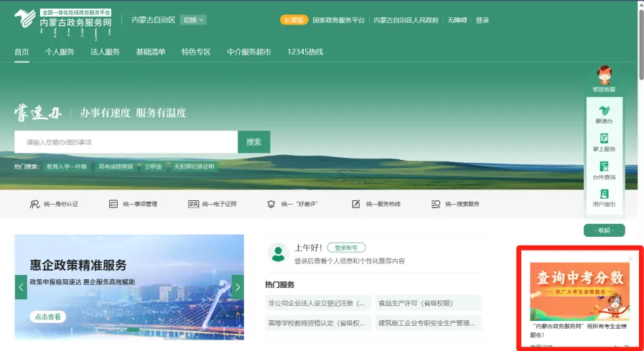Open the 中介服务超市 menu
The width and height of the screenshot is (644, 351).
point(249,52)
